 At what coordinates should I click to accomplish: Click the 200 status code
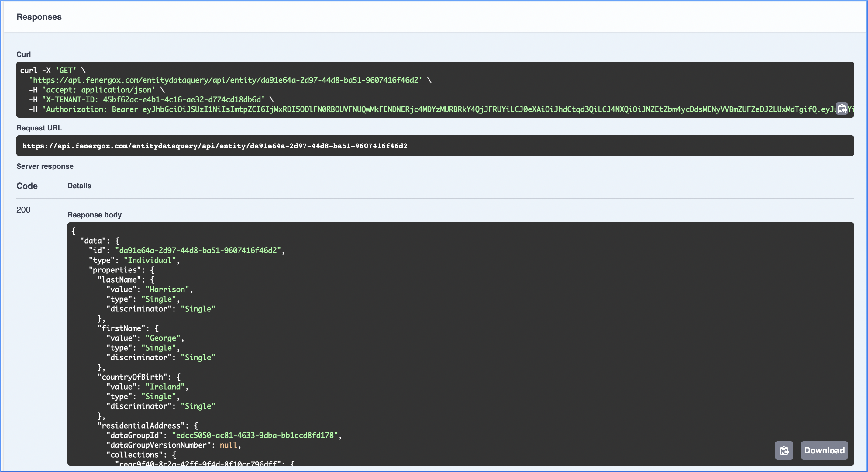(x=23, y=210)
